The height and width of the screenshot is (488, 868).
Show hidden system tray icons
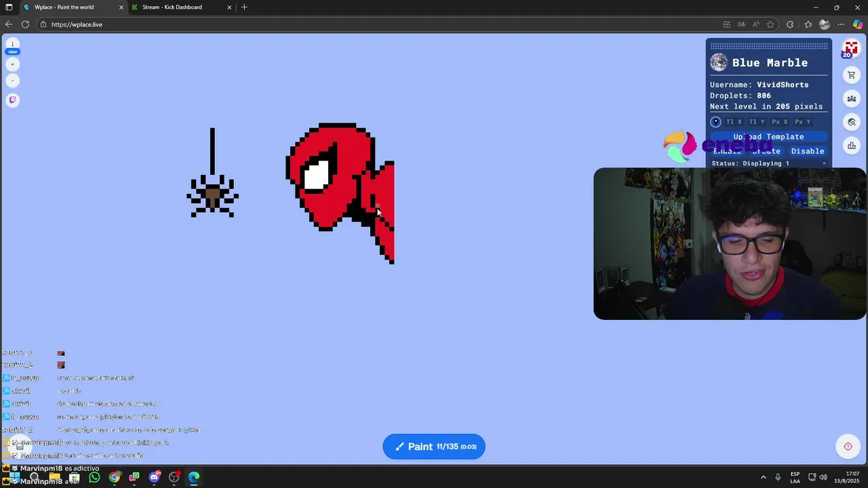click(x=764, y=477)
